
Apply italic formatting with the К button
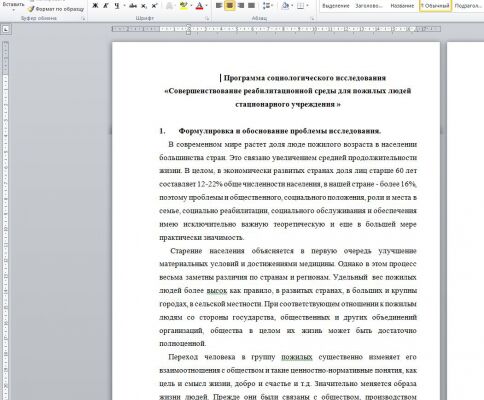pos(106,6)
